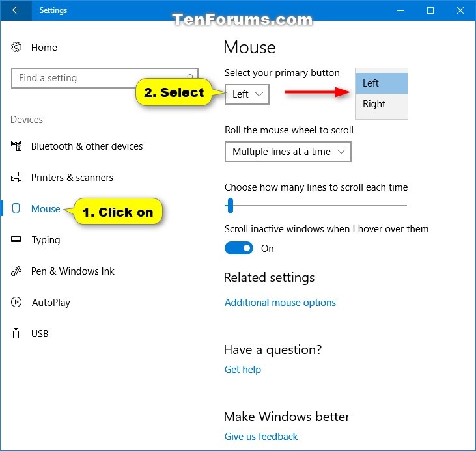Open the primary button dropdown showing Left
Viewport: 476px width, 451px height.
[247, 94]
